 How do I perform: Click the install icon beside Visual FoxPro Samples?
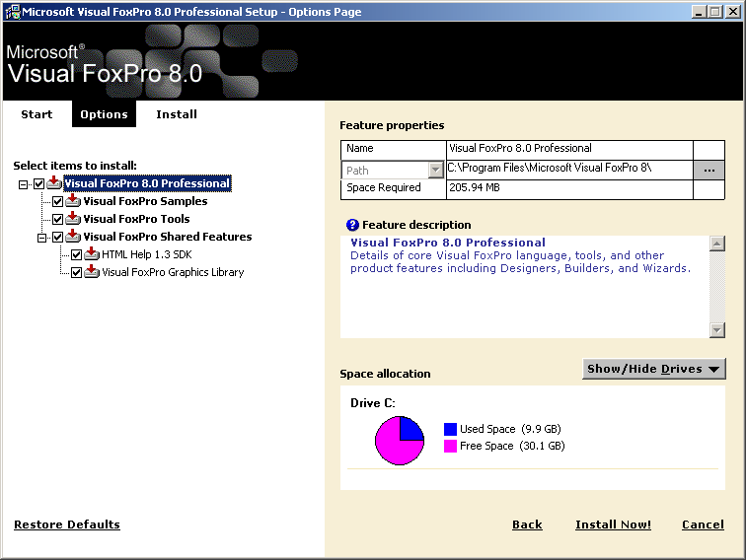pos(73,200)
